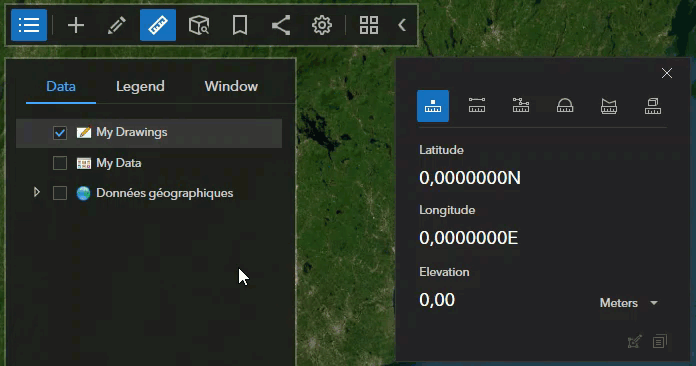
Task: Click the longitude value 0,0000000E
Action: [x=469, y=238]
